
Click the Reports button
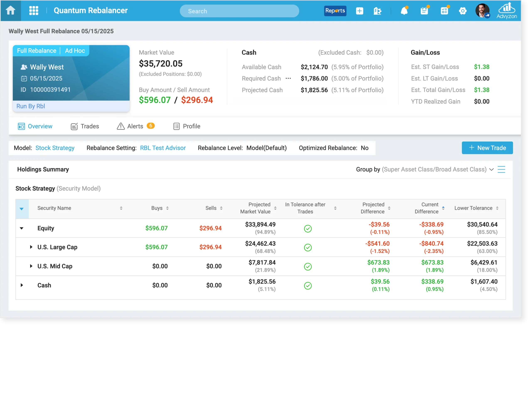[x=335, y=11]
